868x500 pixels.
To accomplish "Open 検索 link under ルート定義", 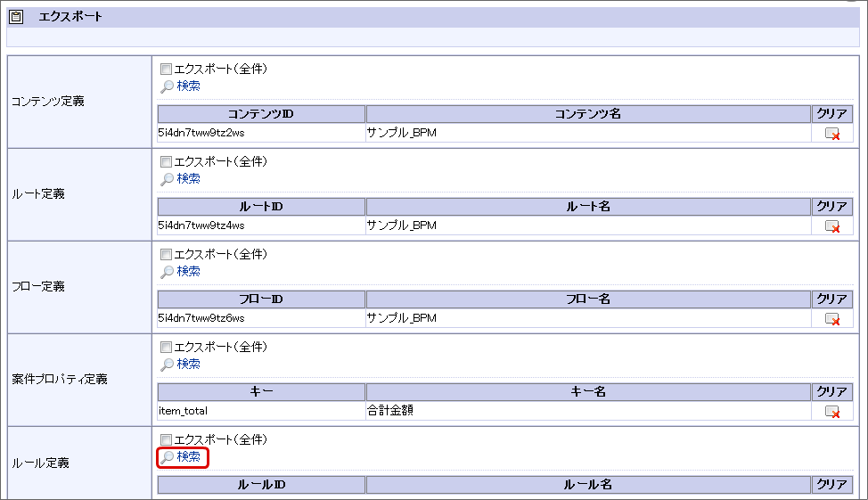I will (x=188, y=178).
